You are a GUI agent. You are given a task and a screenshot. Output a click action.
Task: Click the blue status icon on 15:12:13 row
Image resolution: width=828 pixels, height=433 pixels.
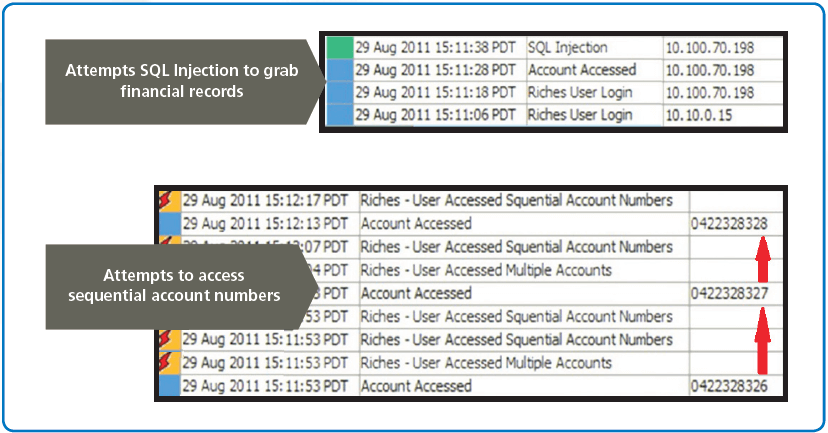[168, 224]
